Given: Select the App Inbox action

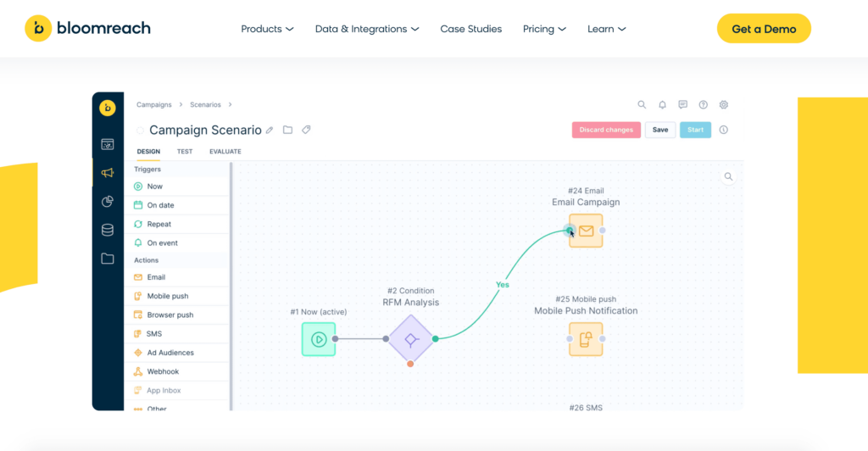Looking at the screenshot, I should click(x=176, y=390).
